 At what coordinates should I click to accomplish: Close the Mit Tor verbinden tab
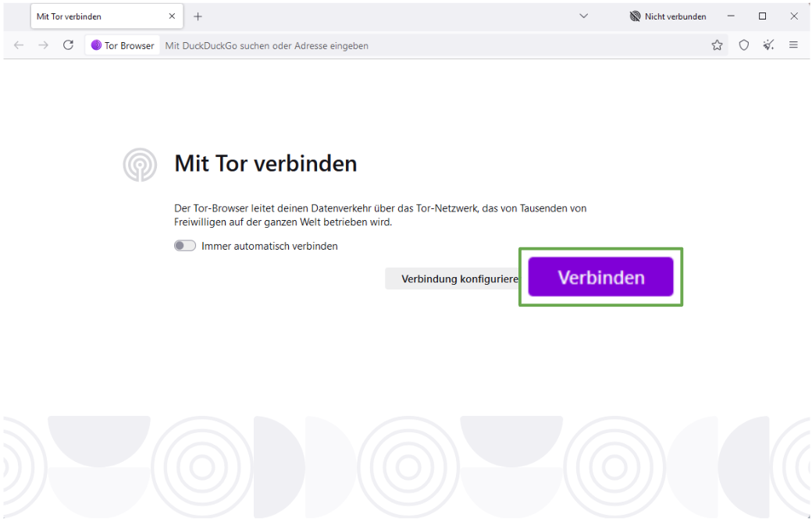point(172,16)
